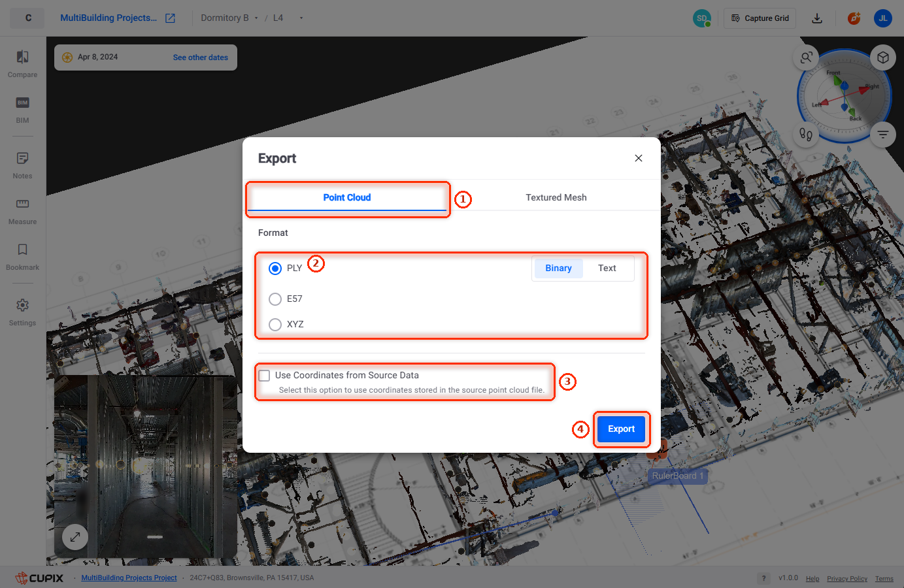The width and height of the screenshot is (904, 588).
Task: Click the footsteps walk mode icon
Action: coord(806,135)
